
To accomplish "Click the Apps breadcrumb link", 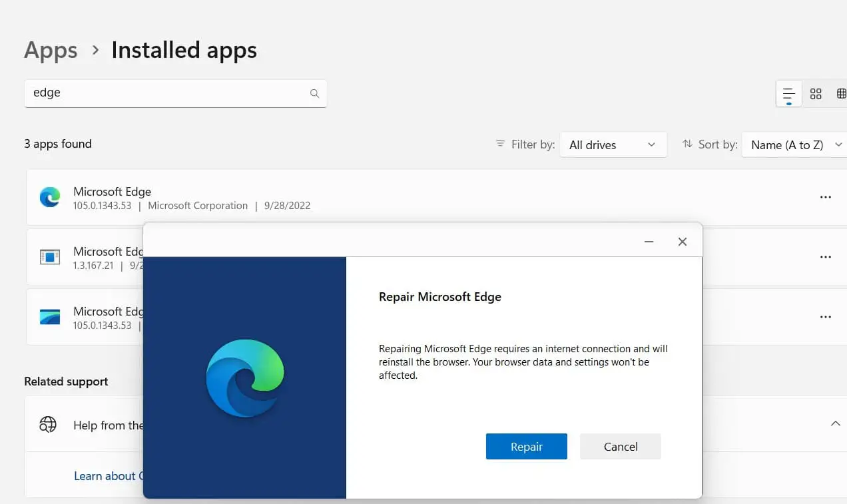I will click(51, 50).
